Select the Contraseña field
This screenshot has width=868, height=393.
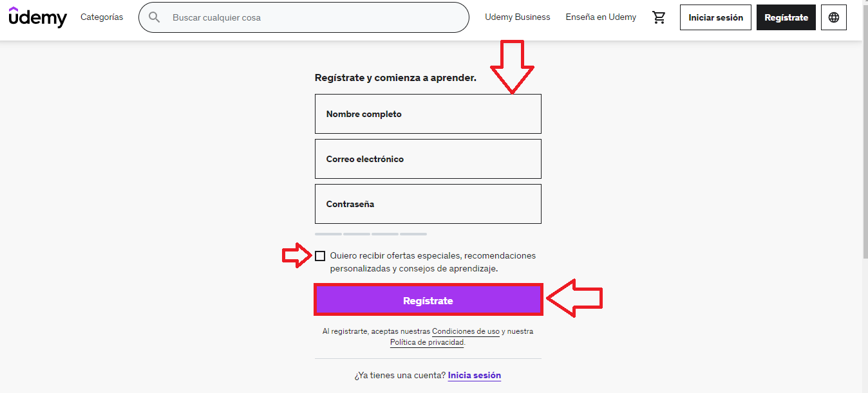coord(428,204)
